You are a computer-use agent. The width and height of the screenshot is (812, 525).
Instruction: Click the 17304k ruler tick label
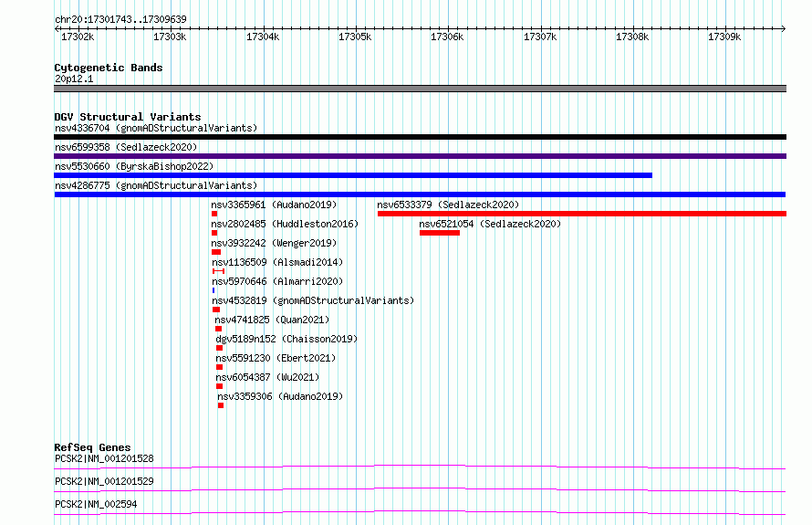click(x=263, y=37)
